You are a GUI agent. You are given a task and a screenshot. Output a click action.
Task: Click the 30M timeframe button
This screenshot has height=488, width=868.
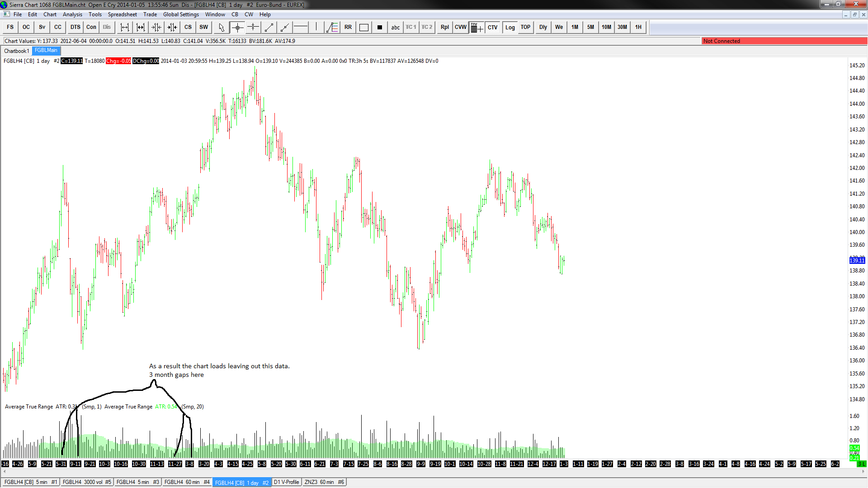(622, 28)
